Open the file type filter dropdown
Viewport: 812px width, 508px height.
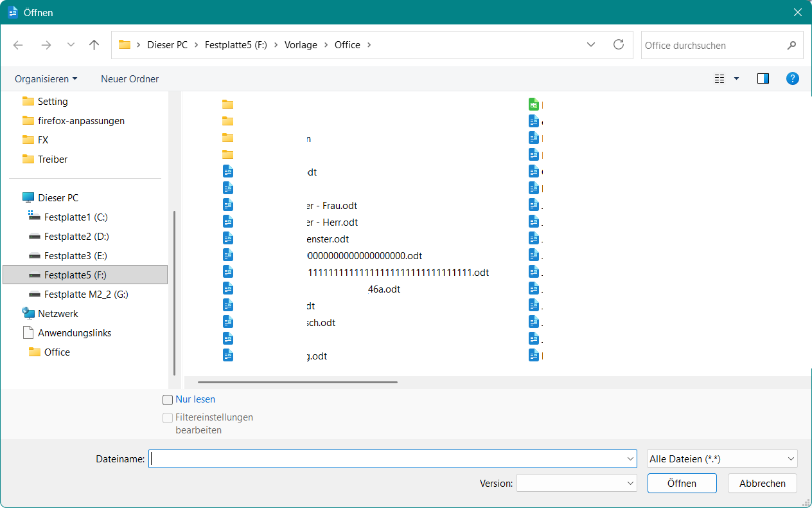722,459
